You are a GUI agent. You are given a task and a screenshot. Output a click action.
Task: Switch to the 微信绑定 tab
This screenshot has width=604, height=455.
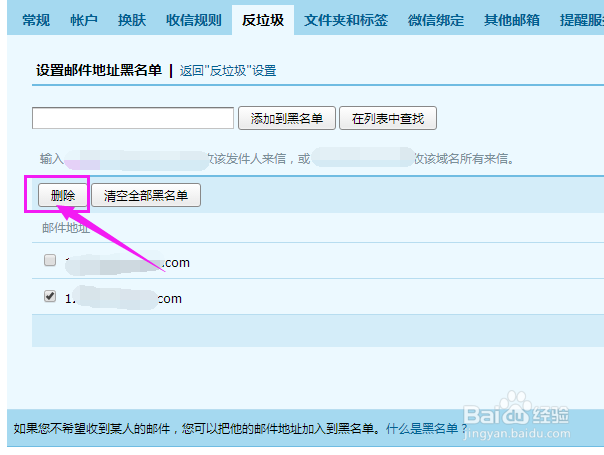(x=436, y=20)
